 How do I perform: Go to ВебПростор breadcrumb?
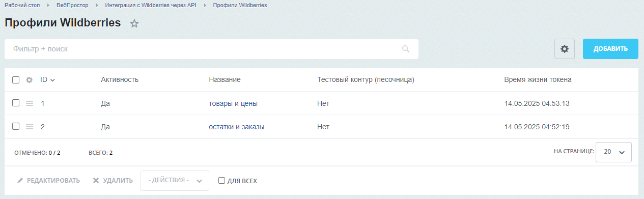pyautogui.click(x=72, y=5)
